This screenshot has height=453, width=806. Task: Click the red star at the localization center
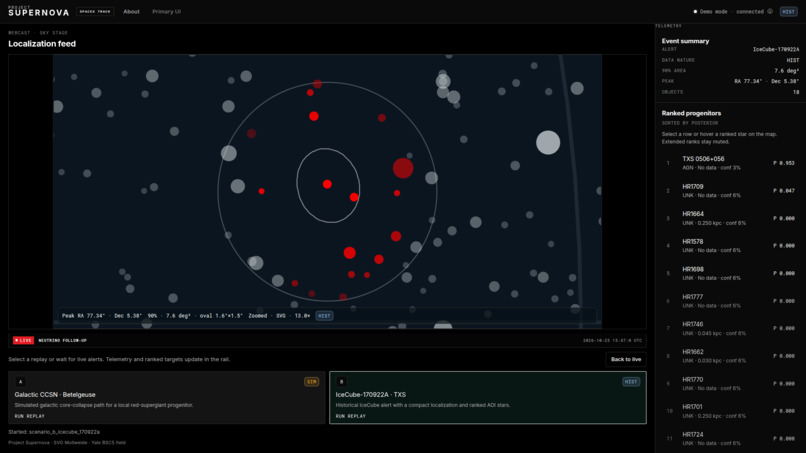[x=327, y=184]
